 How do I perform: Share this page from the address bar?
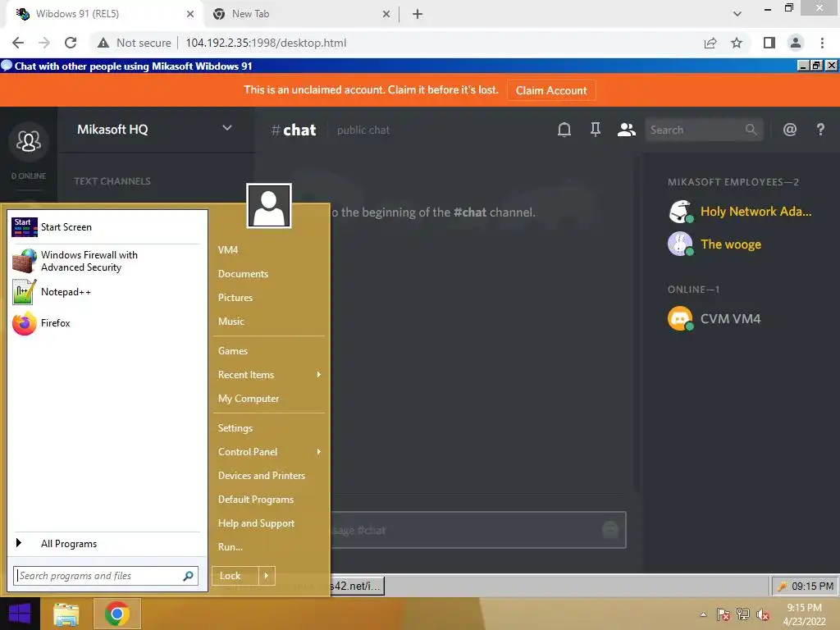pyautogui.click(x=710, y=43)
